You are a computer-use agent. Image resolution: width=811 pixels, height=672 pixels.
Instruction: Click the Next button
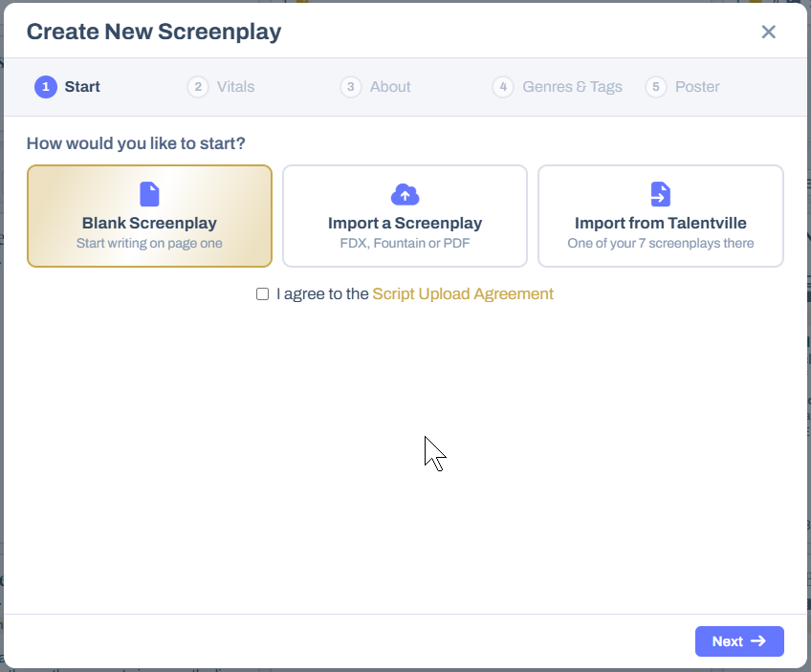739,641
